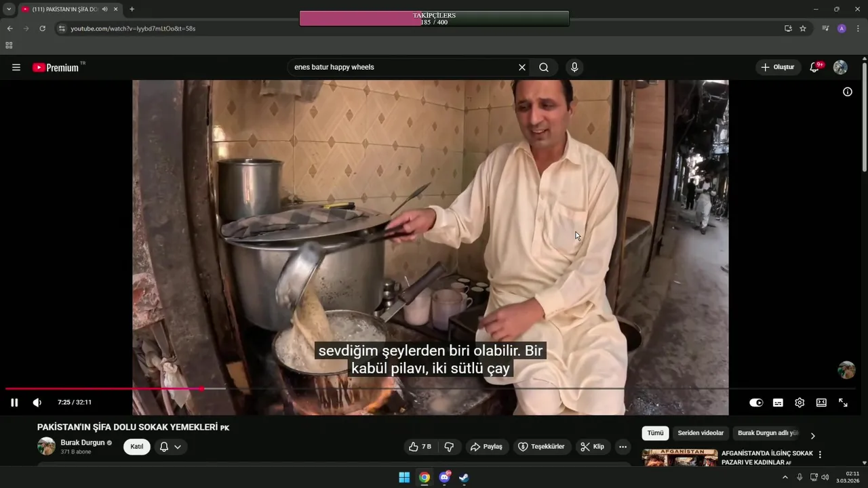Image resolution: width=868 pixels, height=488 pixels.
Task: Click the 7:25 / 32:11 time display
Action: [x=75, y=403]
